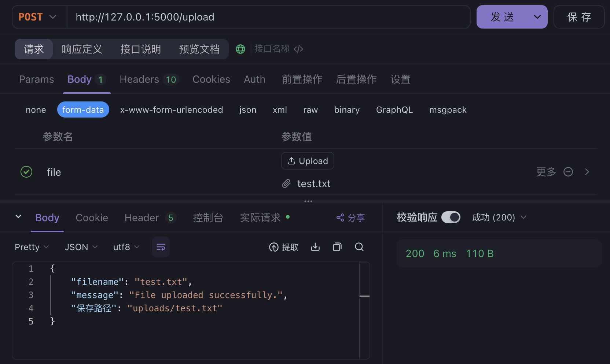
Task: Click the 分享 share link
Action: click(x=350, y=218)
